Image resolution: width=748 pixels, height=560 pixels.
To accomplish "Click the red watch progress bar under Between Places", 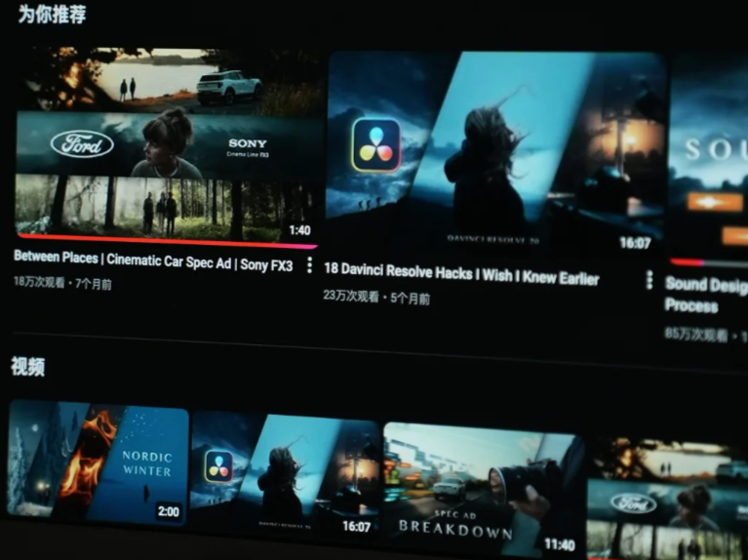I will (x=167, y=241).
